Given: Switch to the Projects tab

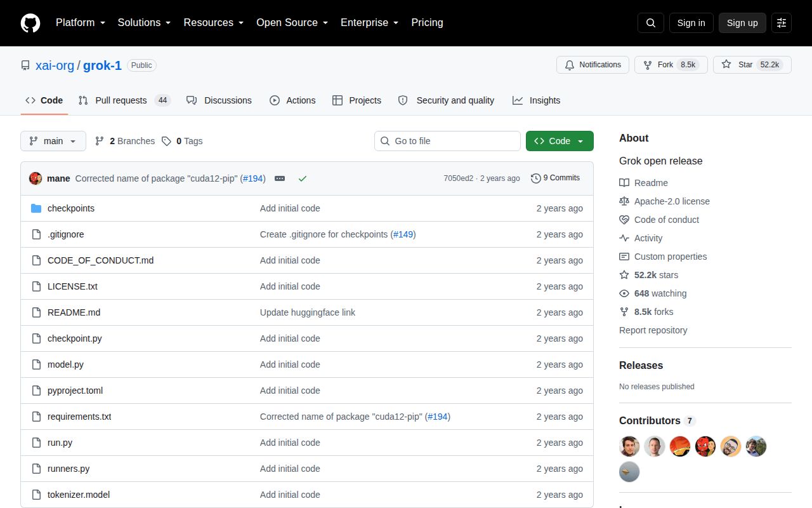Looking at the screenshot, I should coord(357,100).
